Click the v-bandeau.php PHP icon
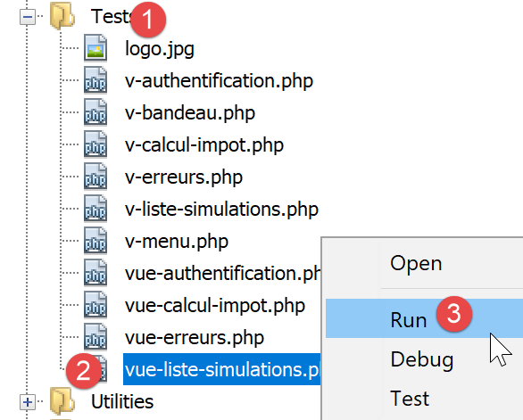 point(95,112)
